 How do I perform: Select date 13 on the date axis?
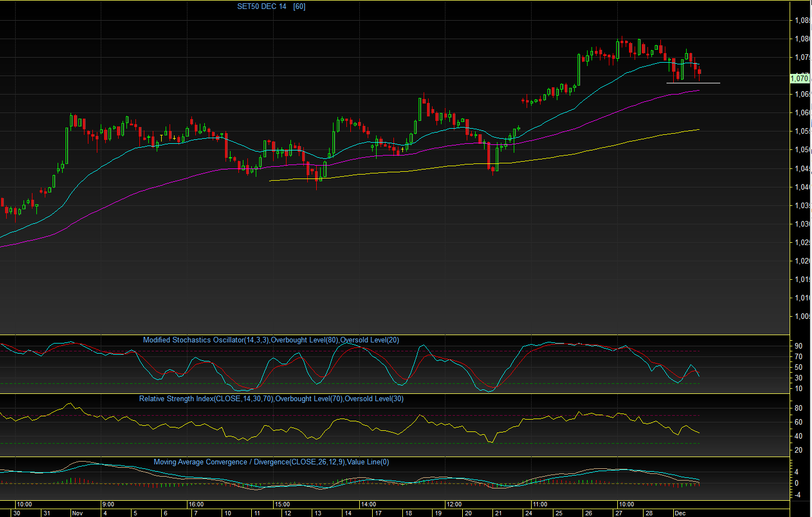318,513
